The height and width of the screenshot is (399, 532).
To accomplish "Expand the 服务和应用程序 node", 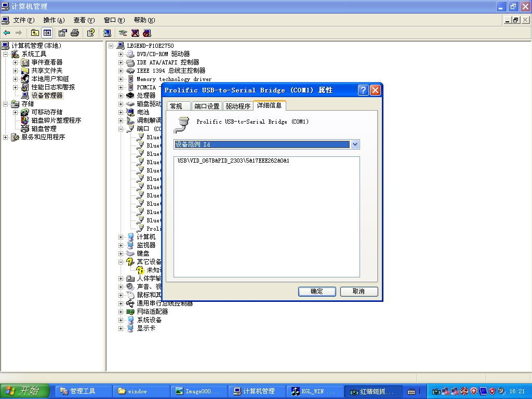I will (5, 137).
